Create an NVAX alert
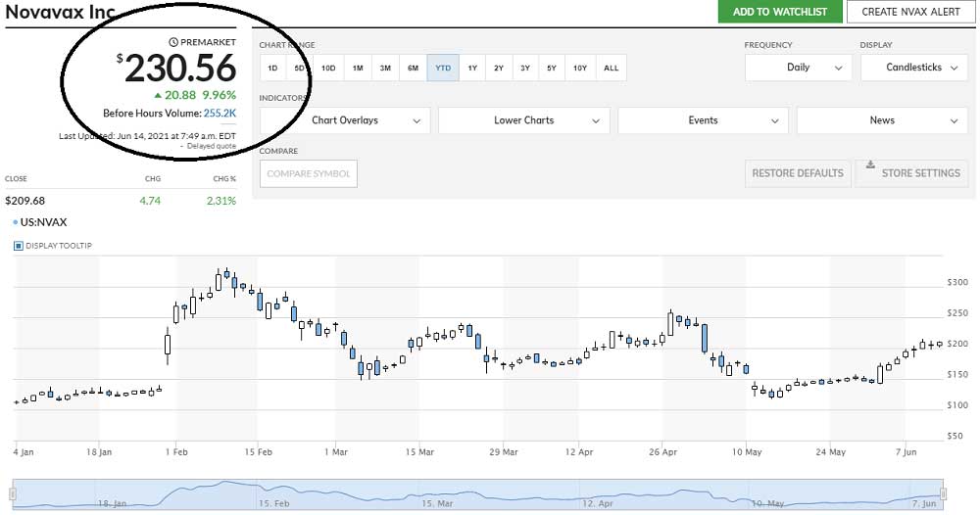Screen dimensions: 980x515 910,11
